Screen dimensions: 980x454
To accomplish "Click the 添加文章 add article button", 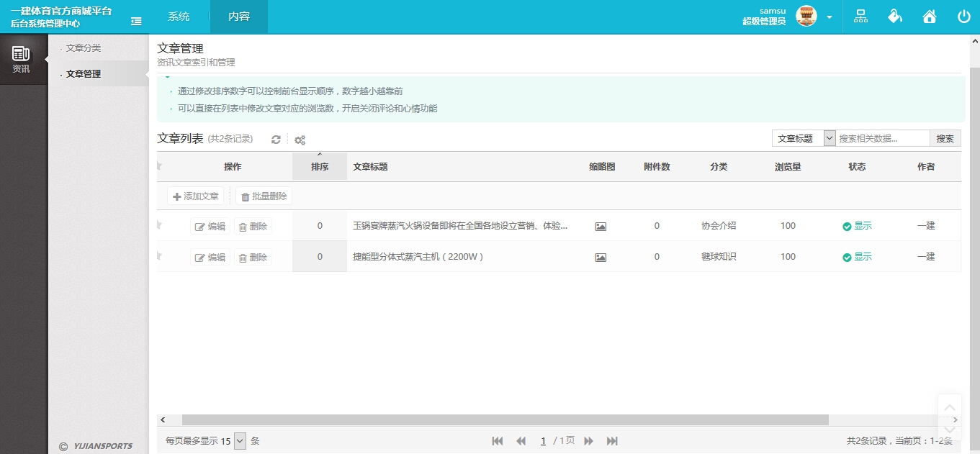I will click(x=195, y=195).
